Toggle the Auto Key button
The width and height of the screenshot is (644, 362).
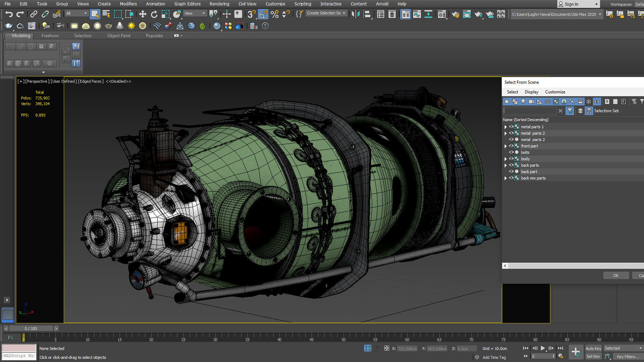593,348
